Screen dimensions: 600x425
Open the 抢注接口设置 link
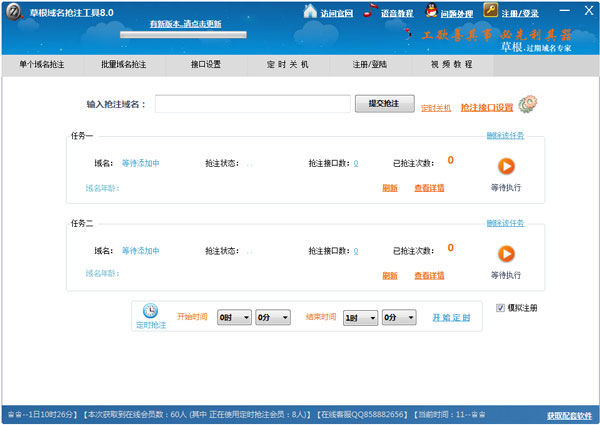click(487, 107)
